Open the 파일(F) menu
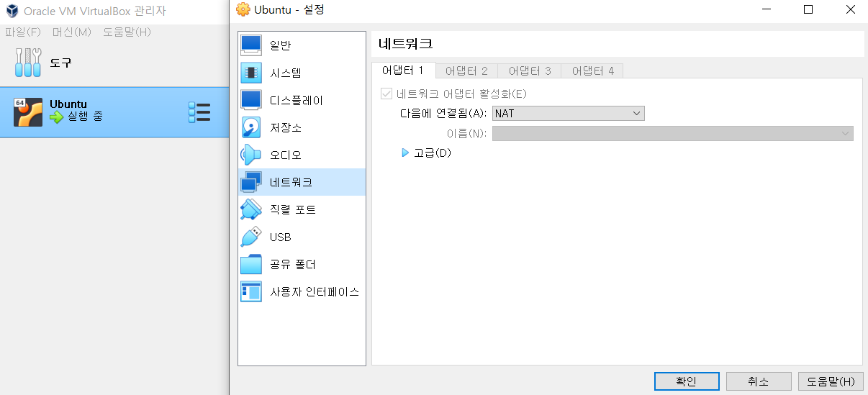 tap(23, 32)
